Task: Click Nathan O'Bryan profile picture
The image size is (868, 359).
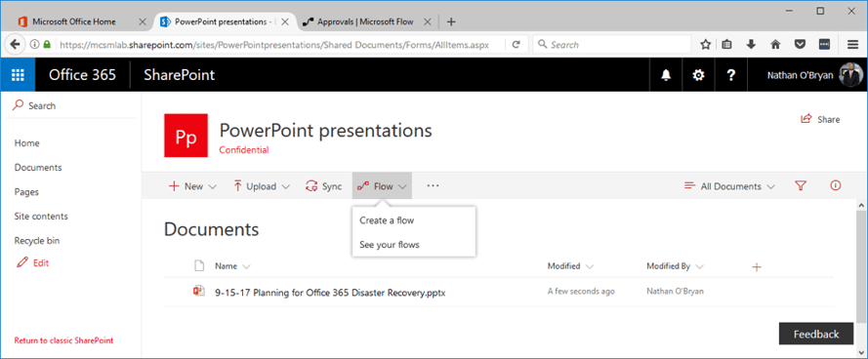Action: pyautogui.click(x=850, y=75)
